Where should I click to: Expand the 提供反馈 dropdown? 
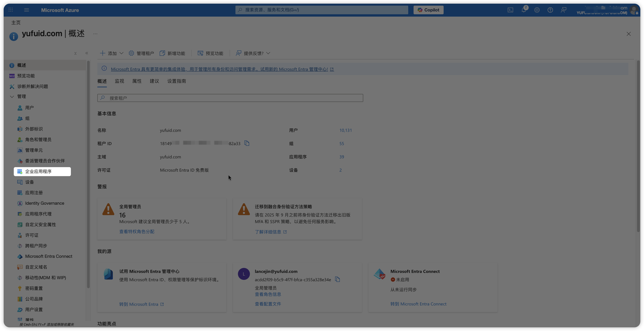(253, 53)
